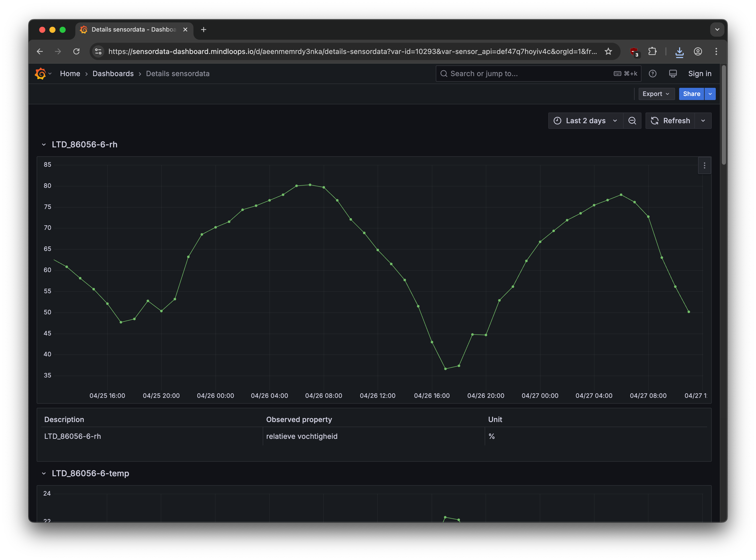756x560 pixels.
Task: Click the page vertical scrollbar
Action: pyautogui.click(x=723, y=115)
